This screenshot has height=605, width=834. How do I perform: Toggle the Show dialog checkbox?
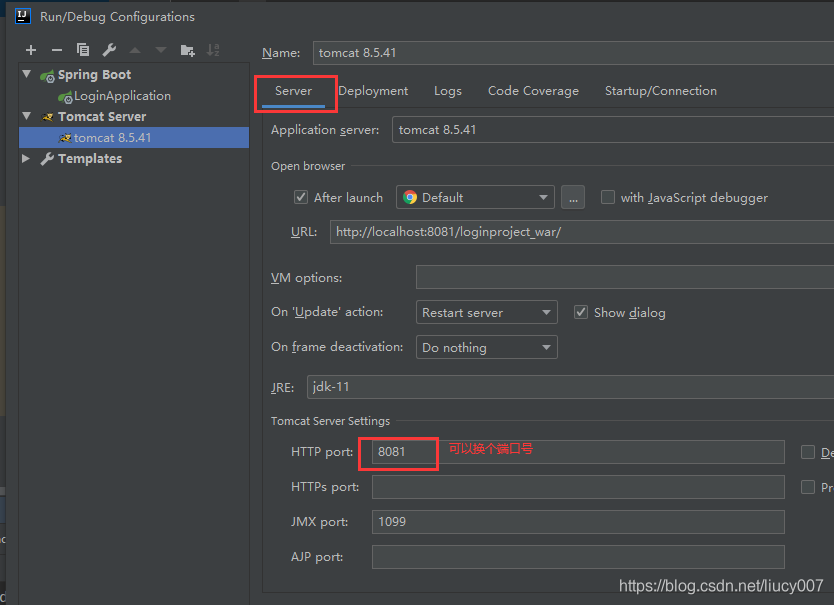581,312
